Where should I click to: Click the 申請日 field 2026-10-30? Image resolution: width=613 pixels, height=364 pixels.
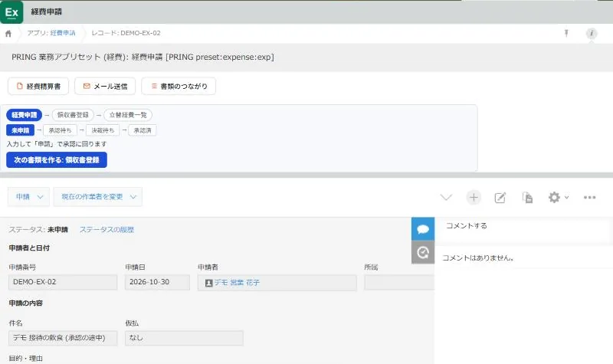point(157,282)
